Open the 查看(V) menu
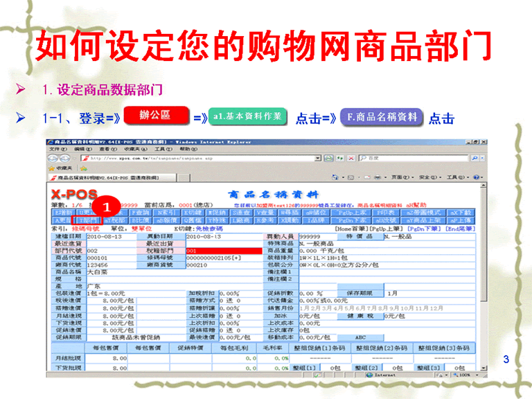 coord(108,150)
